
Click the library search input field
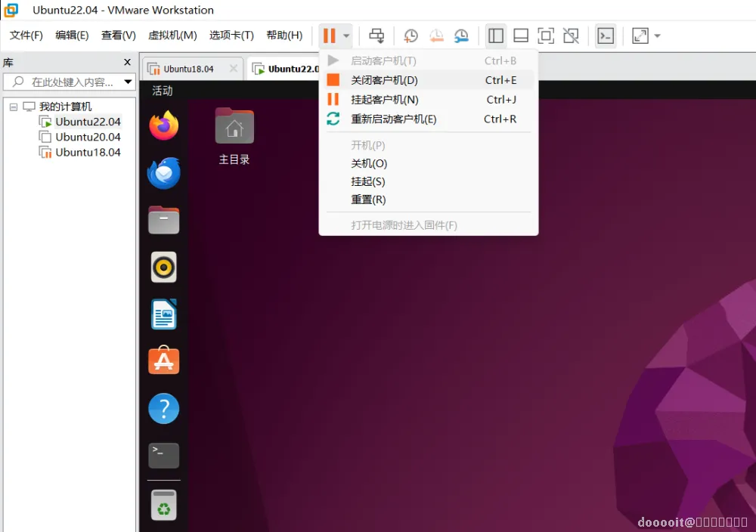[x=64, y=82]
